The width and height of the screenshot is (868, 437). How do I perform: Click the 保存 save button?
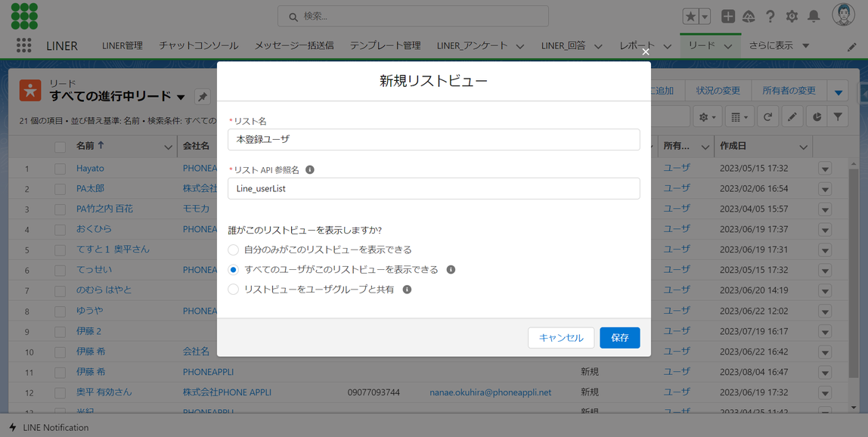click(620, 338)
